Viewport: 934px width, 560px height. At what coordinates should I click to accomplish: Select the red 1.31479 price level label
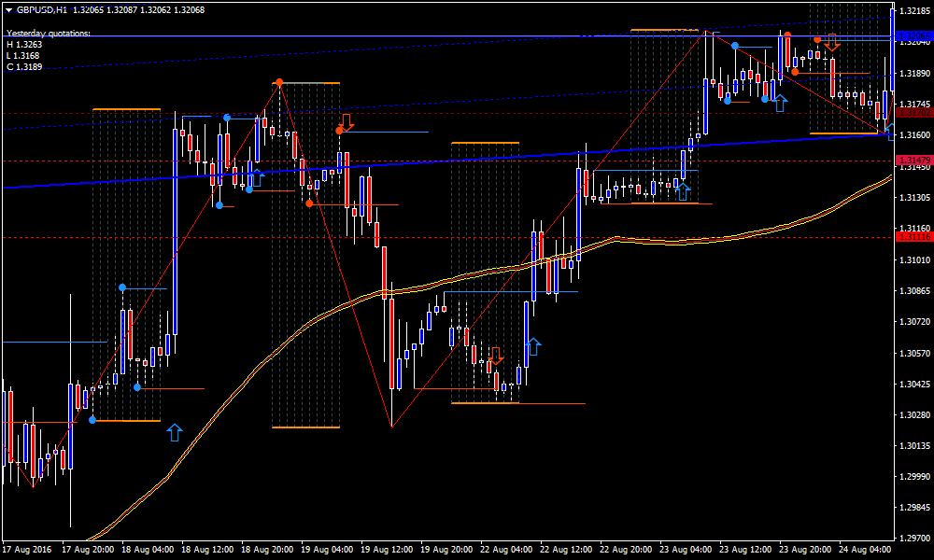click(x=913, y=161)
